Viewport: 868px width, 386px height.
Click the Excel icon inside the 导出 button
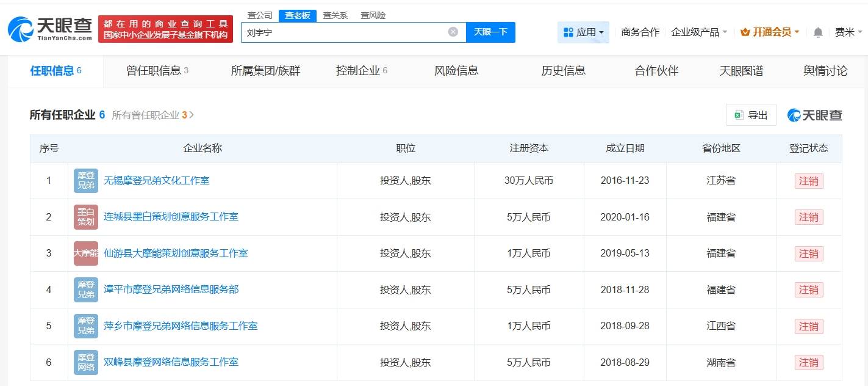[739, 115]
